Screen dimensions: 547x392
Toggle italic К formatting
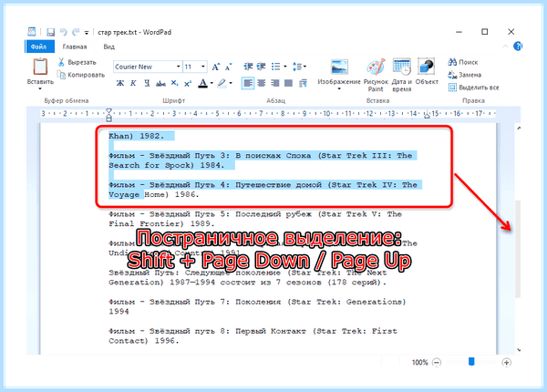pyautogui.click(x=133, y=83)
